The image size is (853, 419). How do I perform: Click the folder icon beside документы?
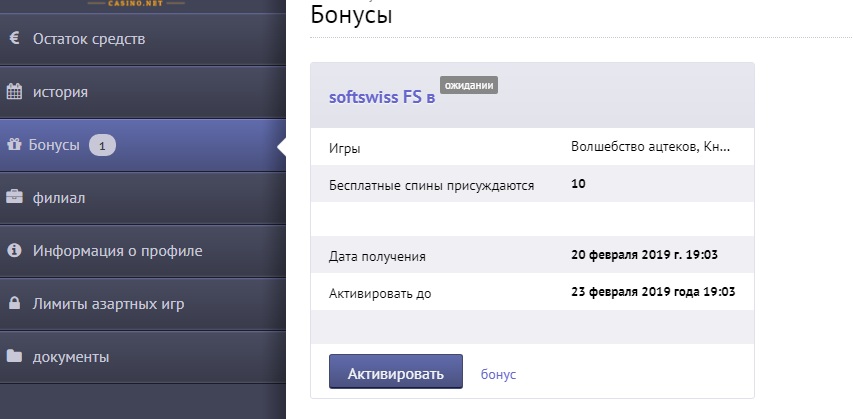tap(14, 357)
